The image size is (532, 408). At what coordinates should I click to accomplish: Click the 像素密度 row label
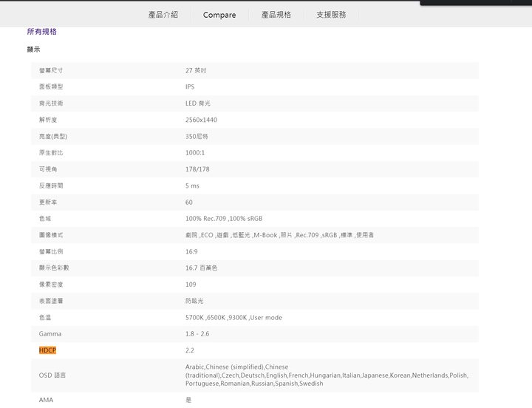point(51,285)
